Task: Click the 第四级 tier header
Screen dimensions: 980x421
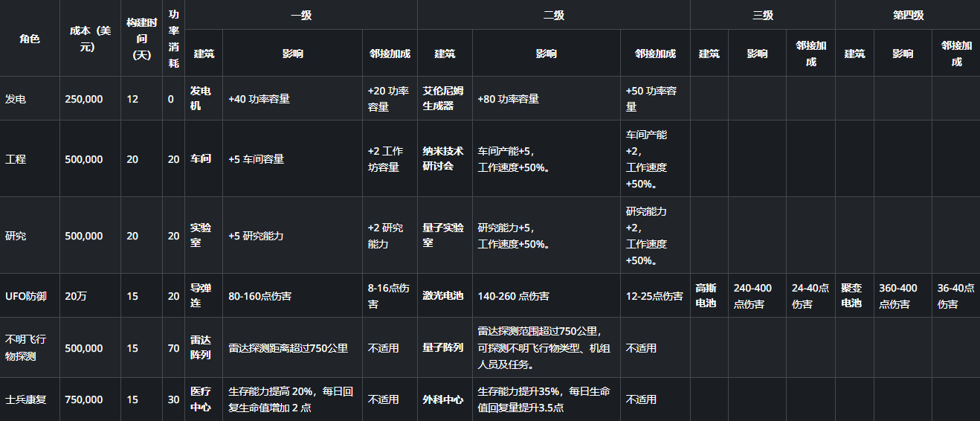Action: click(x=907, y=15)
